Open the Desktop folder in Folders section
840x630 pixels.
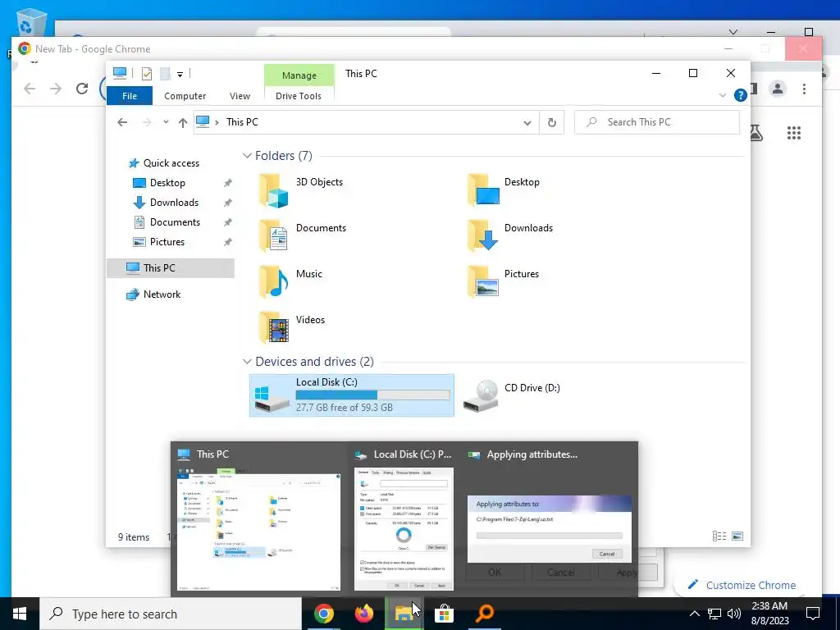coord(483,189)
